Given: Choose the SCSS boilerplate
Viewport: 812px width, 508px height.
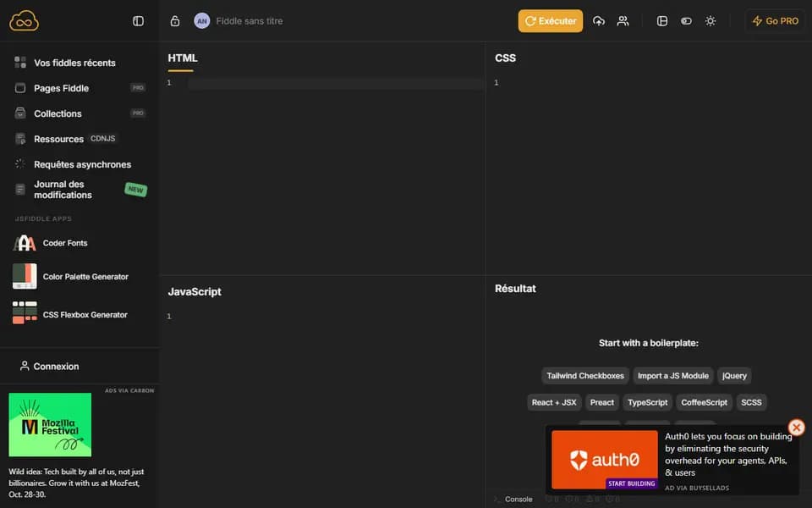Looking at the screenshot, I should (x=751, y=402).
